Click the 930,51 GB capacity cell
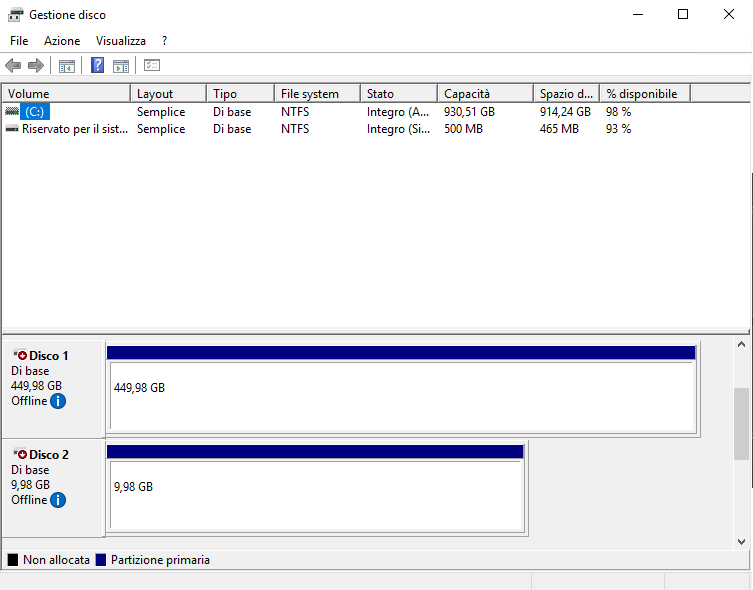The height and width of the screenshot is (590, 753). [469, 111]
